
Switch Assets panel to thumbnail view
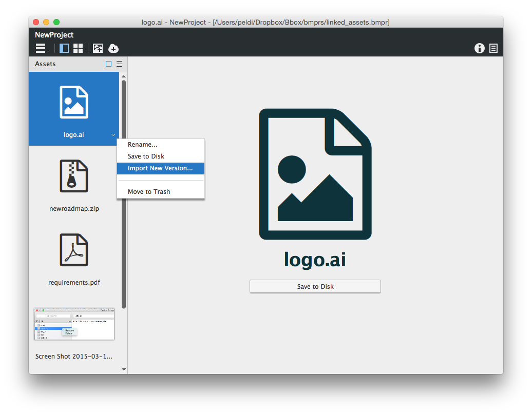coord(108,64)
